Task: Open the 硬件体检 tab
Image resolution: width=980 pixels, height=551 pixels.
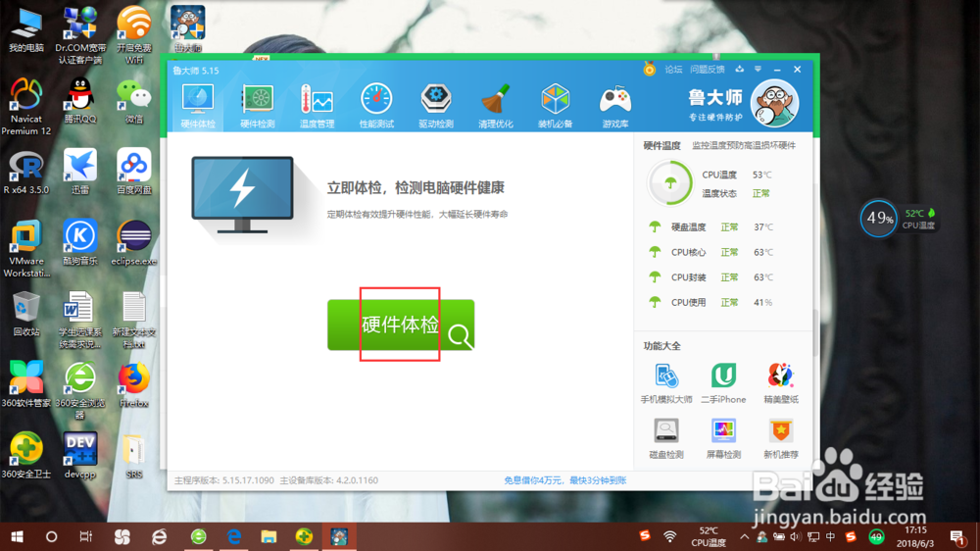Action: tap(198, 106)
